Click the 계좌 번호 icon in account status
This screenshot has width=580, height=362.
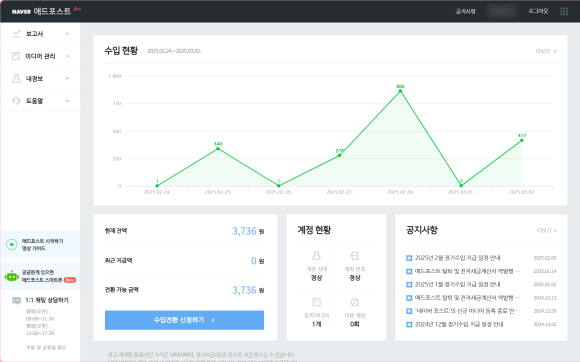tap(355, 256)
